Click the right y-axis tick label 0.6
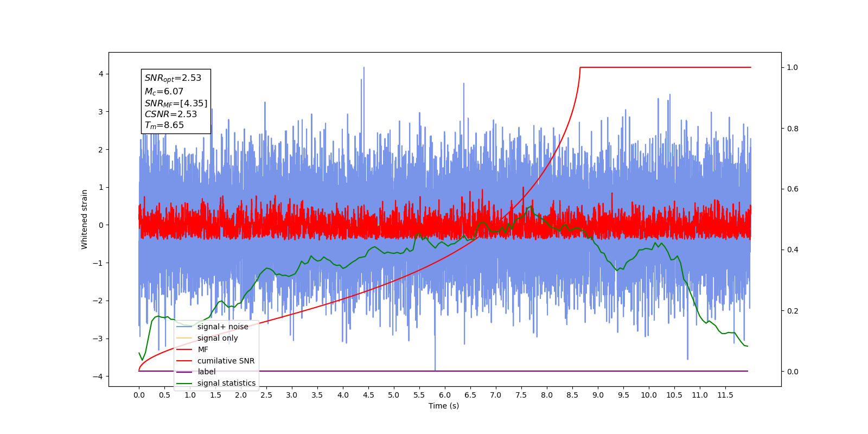Viewport: 868px width, 434px height. (792, 189)
